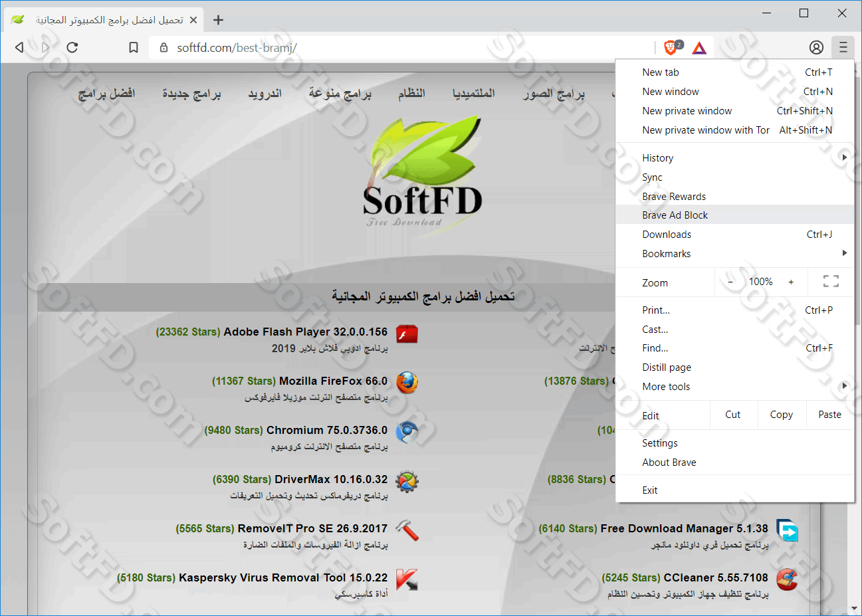
Task: Open RemoveIT Pro SE 26.9.2017 link
Action: click(x=312, y=528)
